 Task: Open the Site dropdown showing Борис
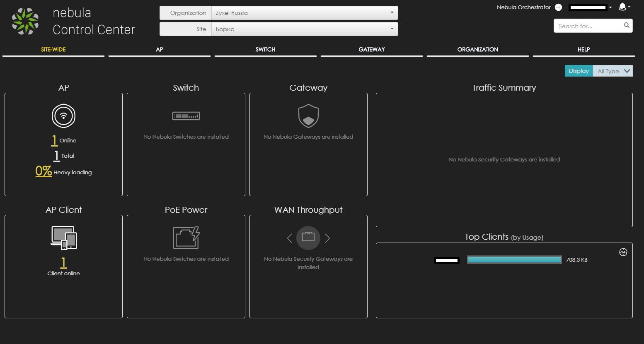305,29
